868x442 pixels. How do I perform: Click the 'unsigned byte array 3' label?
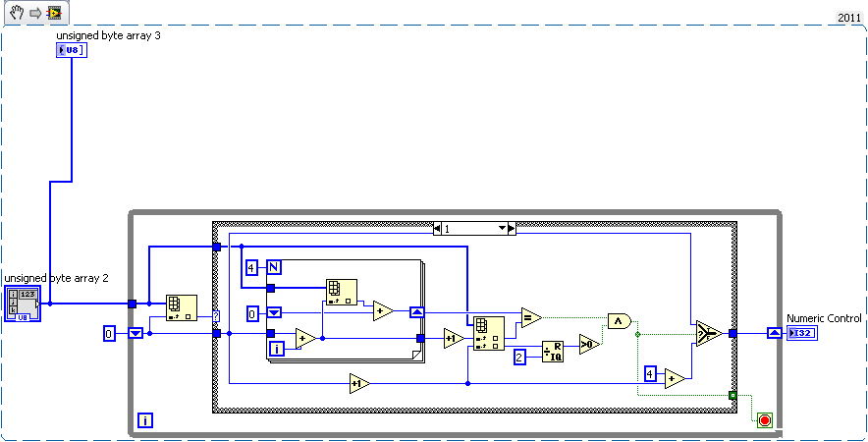(108, 36)
